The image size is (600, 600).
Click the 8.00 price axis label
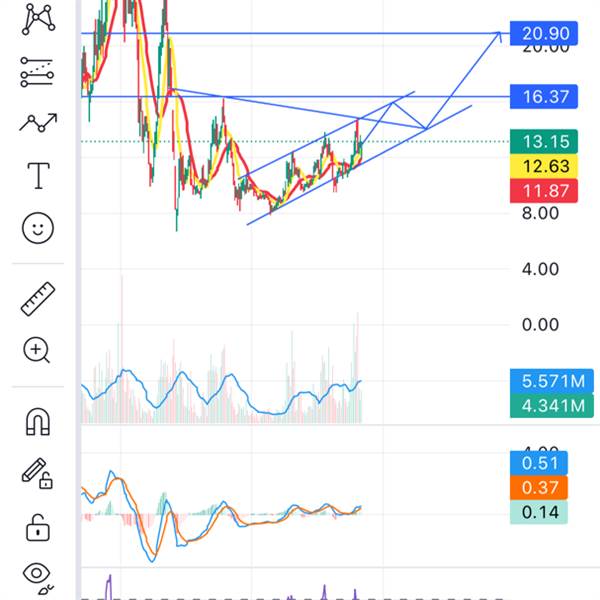point(540,213)
